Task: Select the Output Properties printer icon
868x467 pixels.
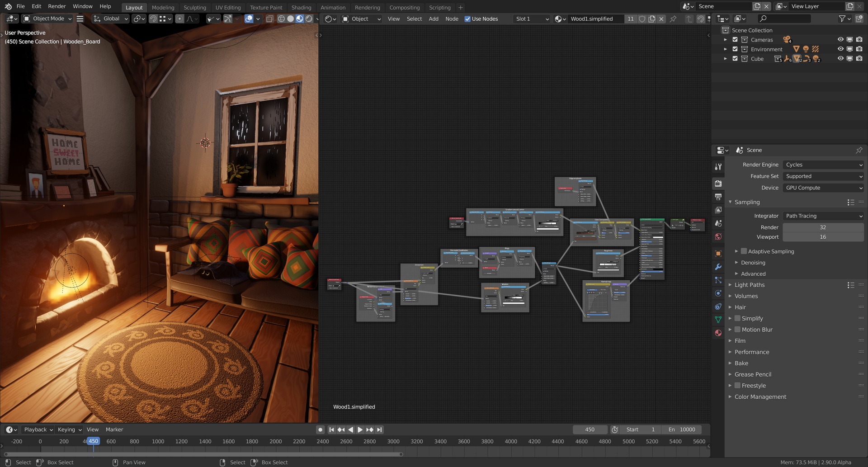Action: (718, 197)
